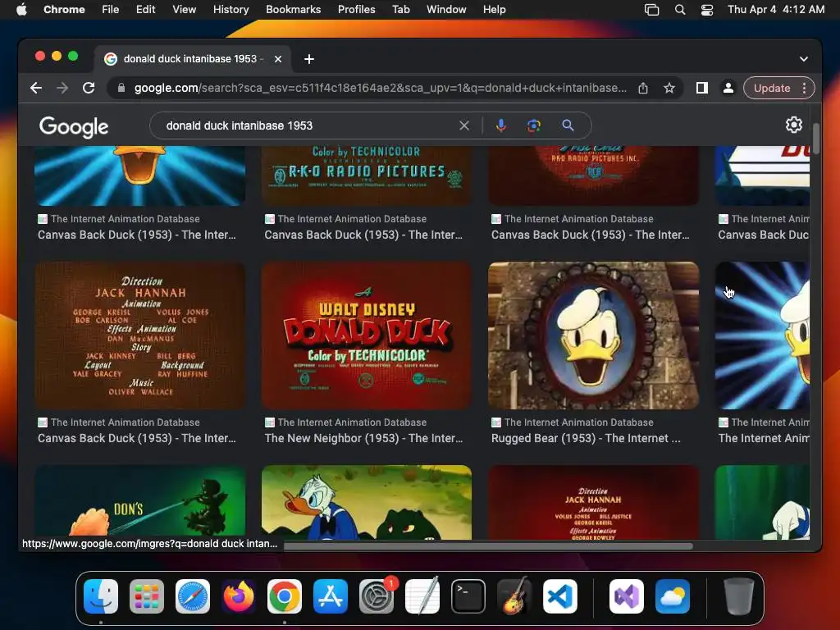
Task: Share this page via share icon
Action: pyautogui.click(x=643, y=88)
